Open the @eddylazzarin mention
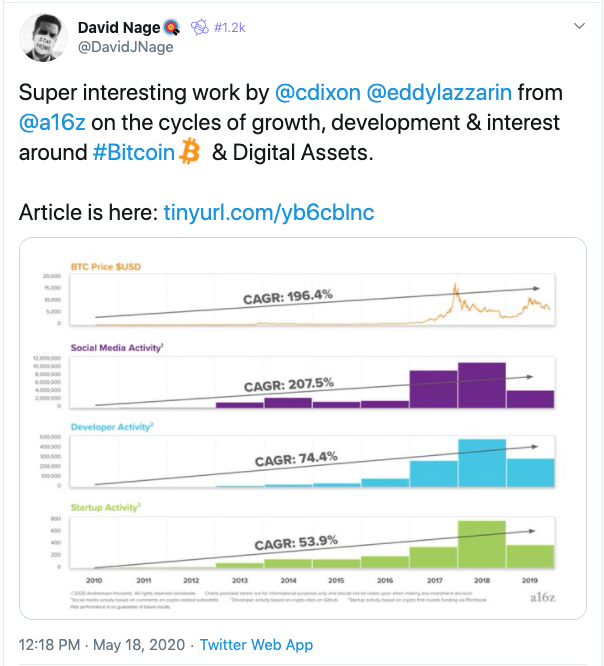 tap(439, 93)
